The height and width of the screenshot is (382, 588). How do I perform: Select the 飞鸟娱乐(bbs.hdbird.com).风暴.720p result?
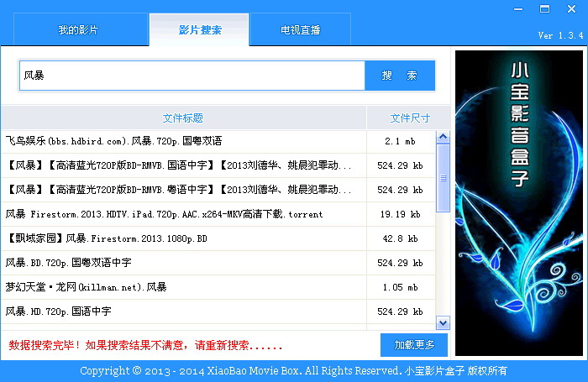[184, 141]
